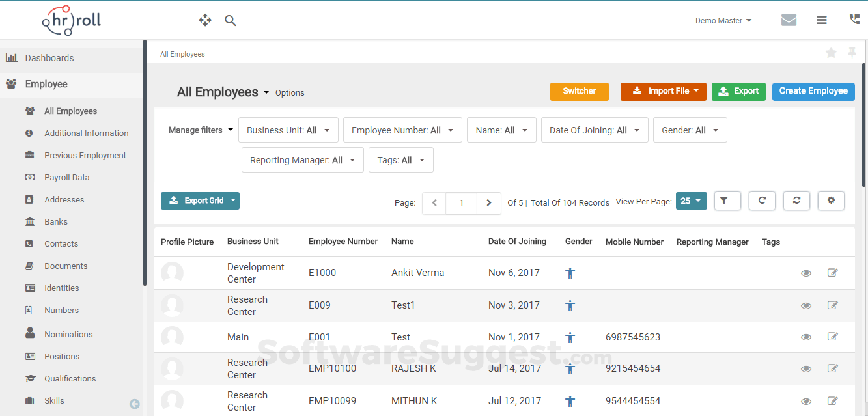868x416 pixels.
Task: Click the page number input field
Action: [461, 203]
